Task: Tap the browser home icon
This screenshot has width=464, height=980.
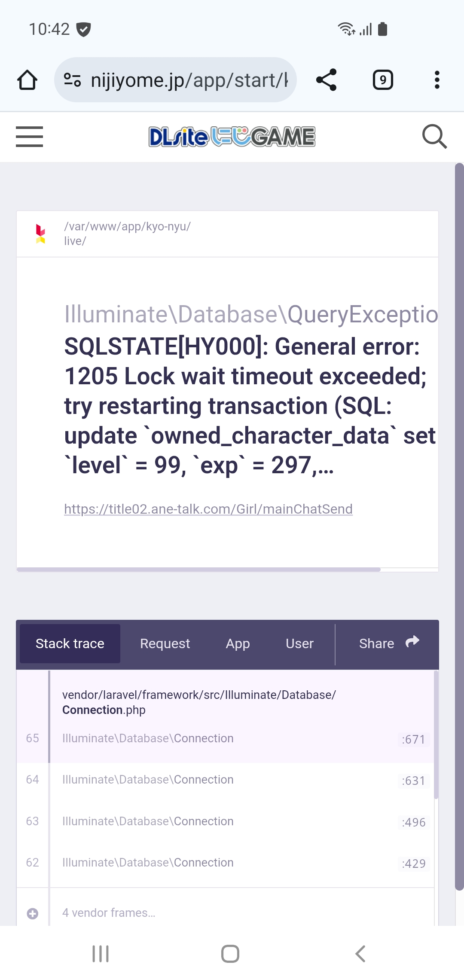Action: [x=27, y=80]
